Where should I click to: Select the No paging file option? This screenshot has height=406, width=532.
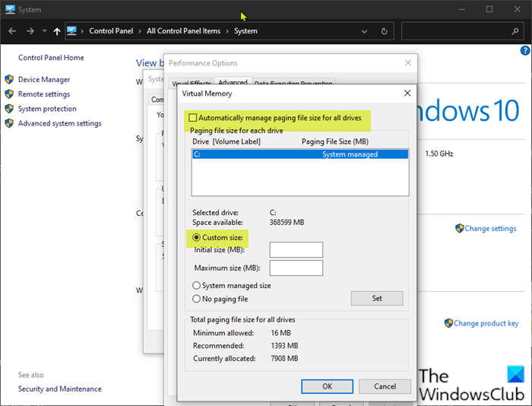click(197, 299)
